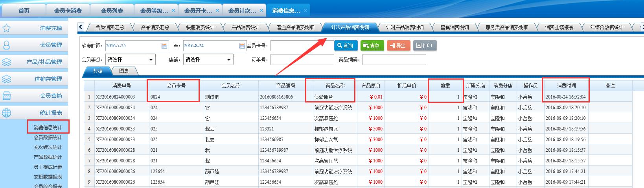Close the 会员计次 top tab
This screenshot has height=188, width=644.
[x=261, y=11]
